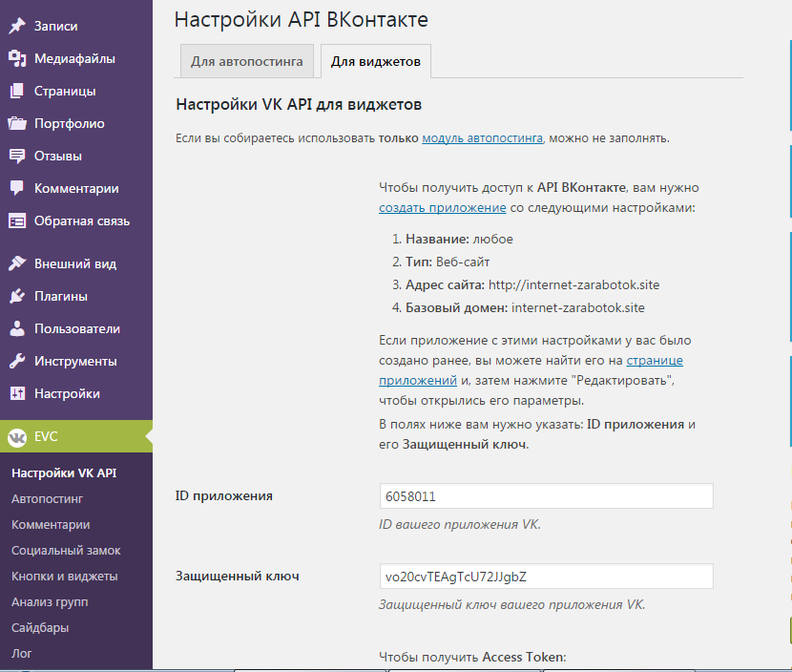Click the pushpin icon next to Записи
792x672 pixels.
17,26
